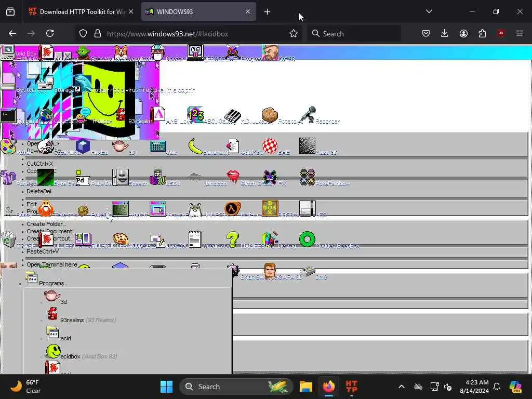Launch the Potato icon

pos(270,115)
